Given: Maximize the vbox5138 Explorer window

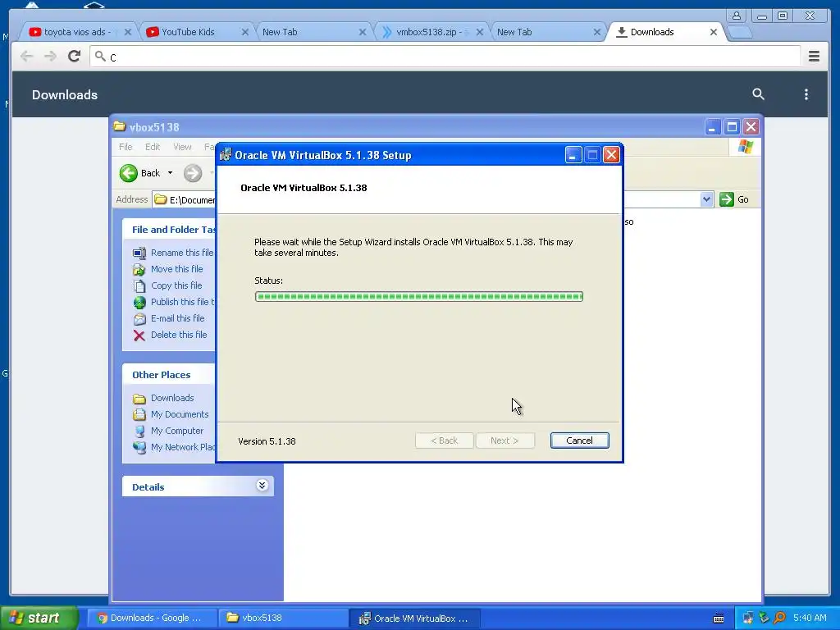Looking at the screenshot, I should pos(732,127).
